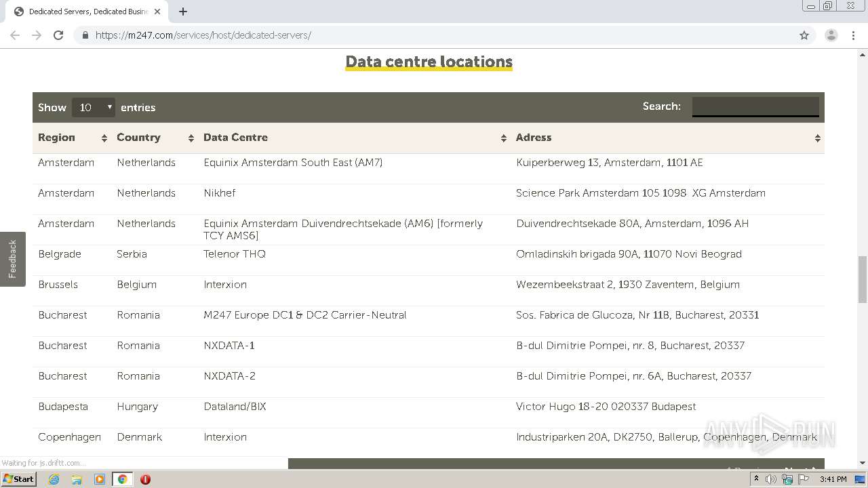
Task: Open the Show entries count dropdown
Action: pos(94,107)
